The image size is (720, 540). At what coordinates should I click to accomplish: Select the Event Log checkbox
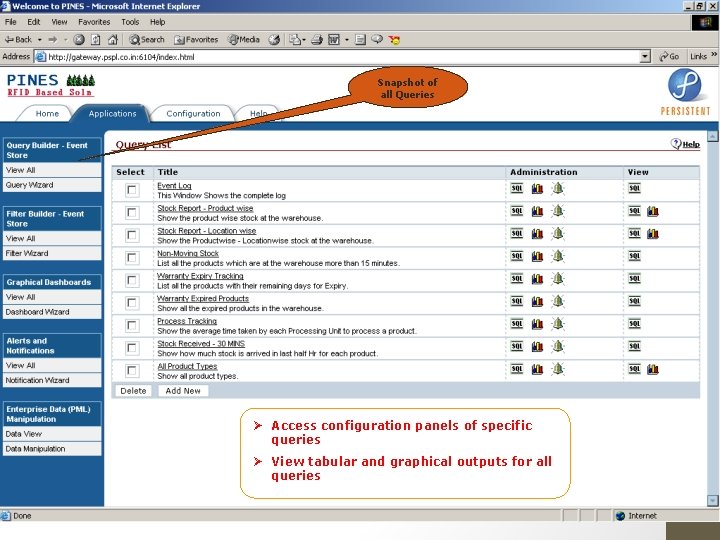[x=132, y=190]
